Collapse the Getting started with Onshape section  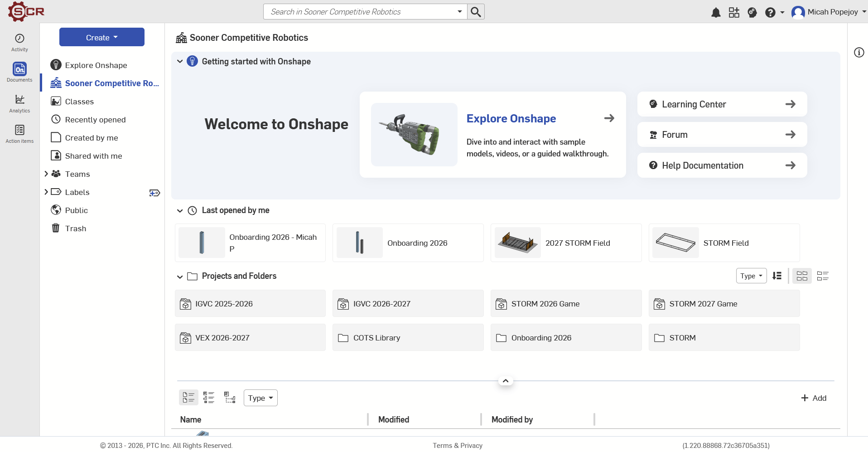[180, 61]
